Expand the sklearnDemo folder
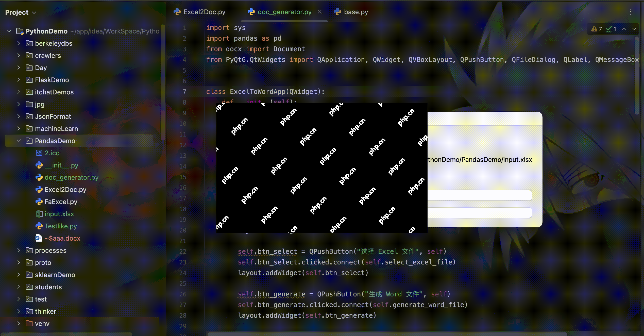644x336 pixels. point(19,275)
